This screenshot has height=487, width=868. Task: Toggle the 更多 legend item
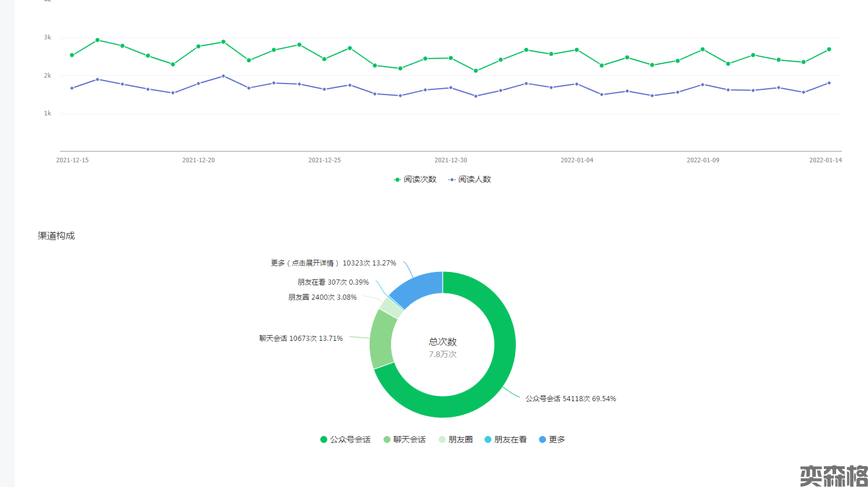[552, 439]
